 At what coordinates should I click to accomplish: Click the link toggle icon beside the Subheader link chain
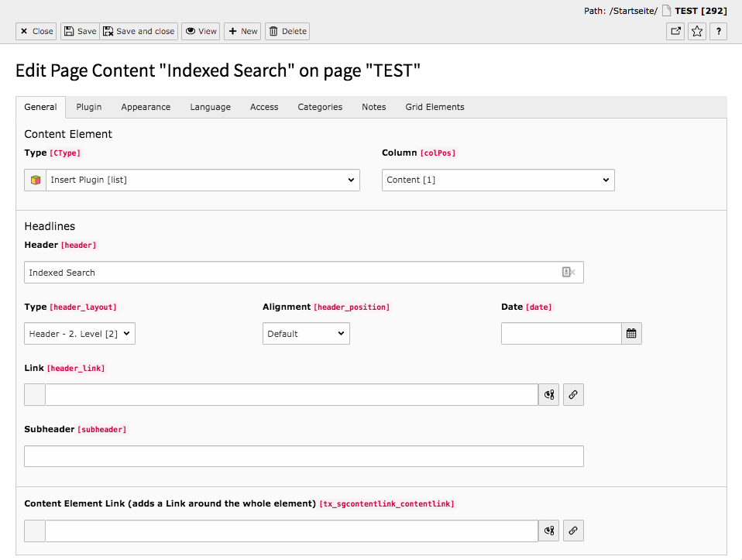point(548,394)
